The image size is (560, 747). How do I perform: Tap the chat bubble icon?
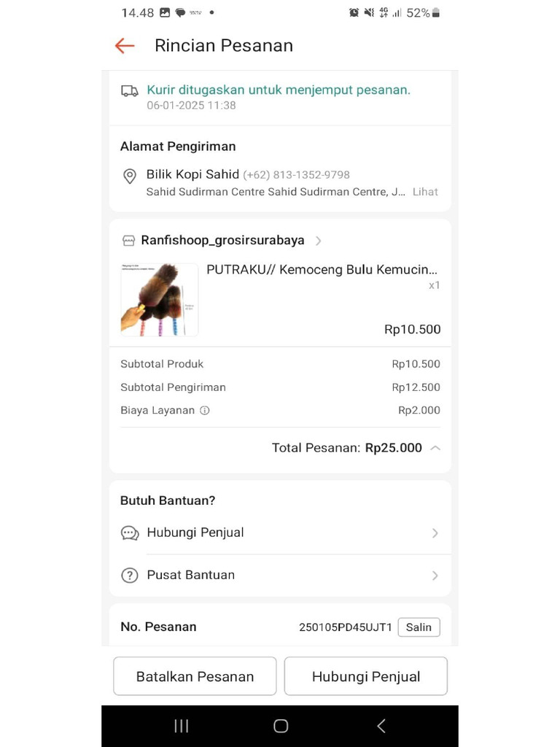coord(130,533)
